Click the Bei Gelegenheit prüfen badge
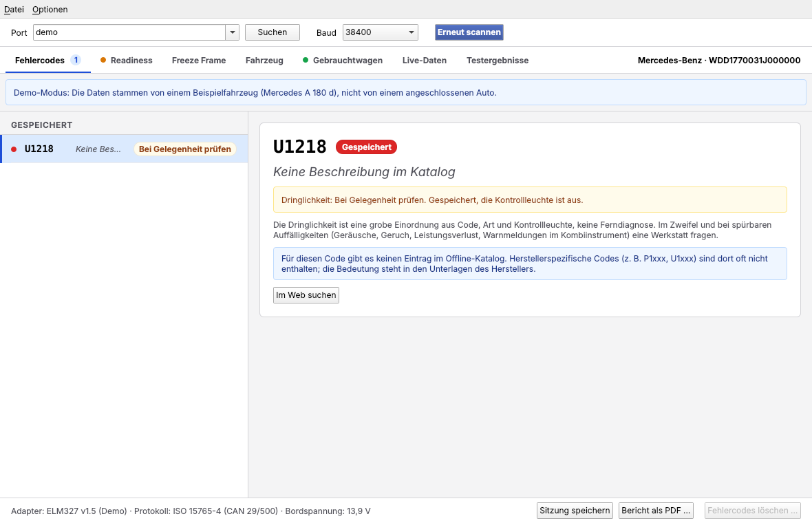This screenshot has height=523, width=812. pos(185,149)
